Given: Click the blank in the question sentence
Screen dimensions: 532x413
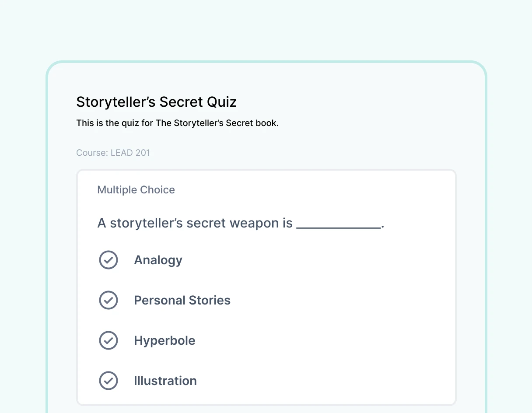Looking at the screenshot, I should point(339,223).
